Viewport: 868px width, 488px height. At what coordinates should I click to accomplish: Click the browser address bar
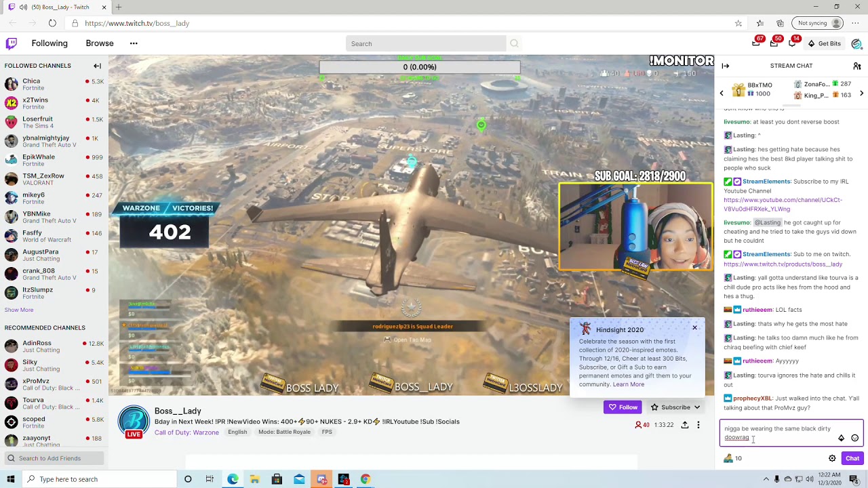(400, 23)
